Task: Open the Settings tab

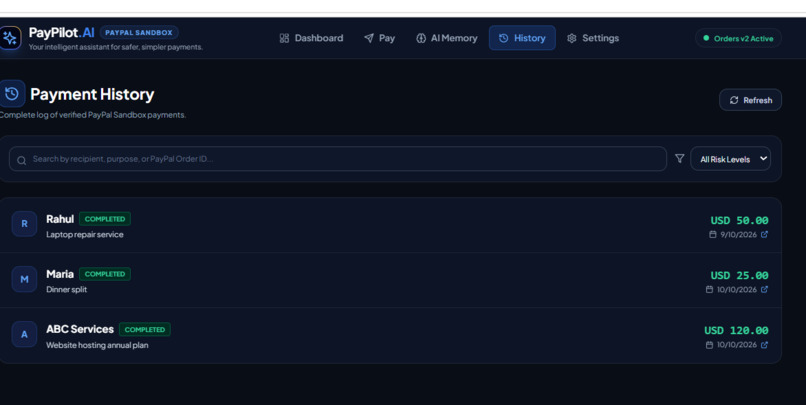Action: click(593, 38)
